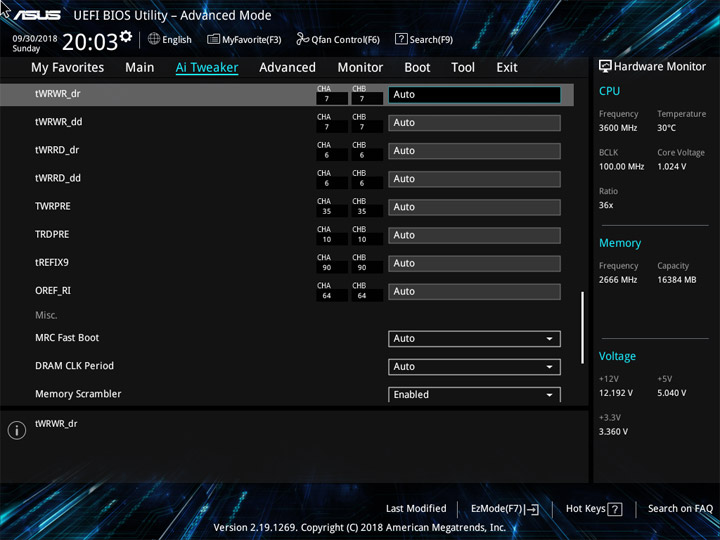This screenshot has height=540, width=720.
Task: Click the Search on FAQ link
Action: 680,508
